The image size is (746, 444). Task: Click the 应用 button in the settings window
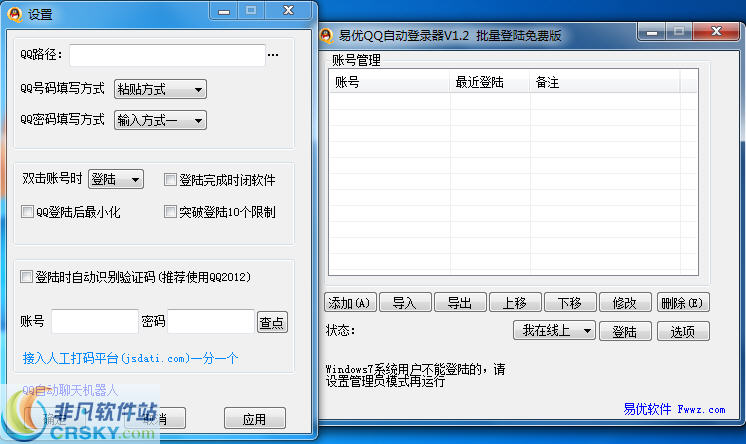[255, 418]
